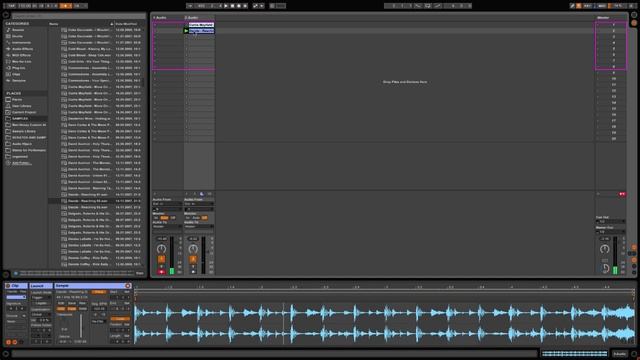Select the Master track header
This screenshot has width=640, height=360.
610,18
